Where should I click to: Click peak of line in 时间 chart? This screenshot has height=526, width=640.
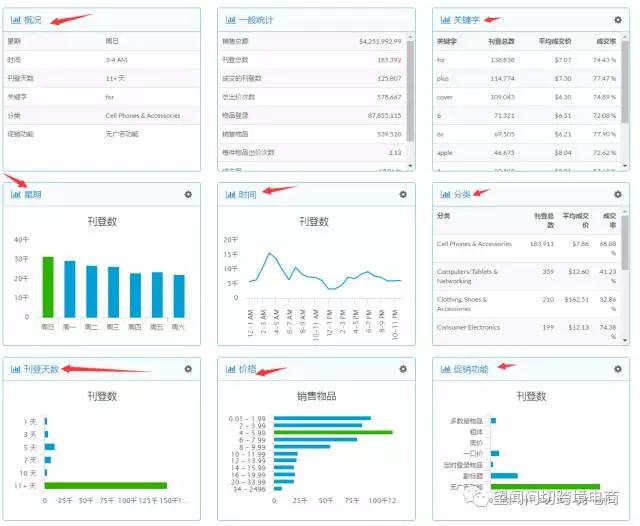(x=269, y=253)
